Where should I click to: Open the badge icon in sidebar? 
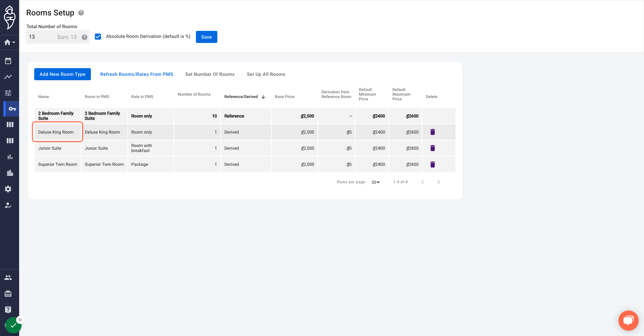click(x=8, y=294)
